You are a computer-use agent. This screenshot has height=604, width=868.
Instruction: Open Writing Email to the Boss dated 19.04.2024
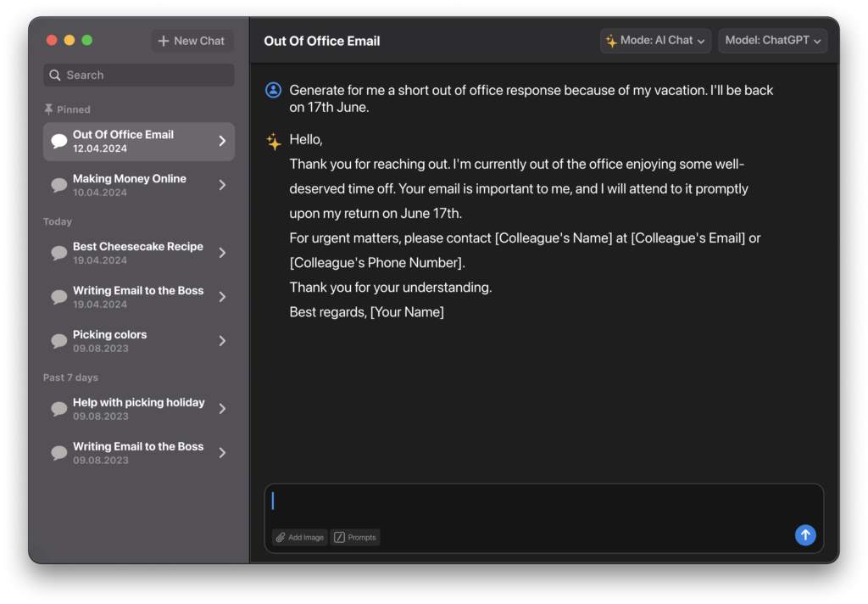[x=138, y=297]
